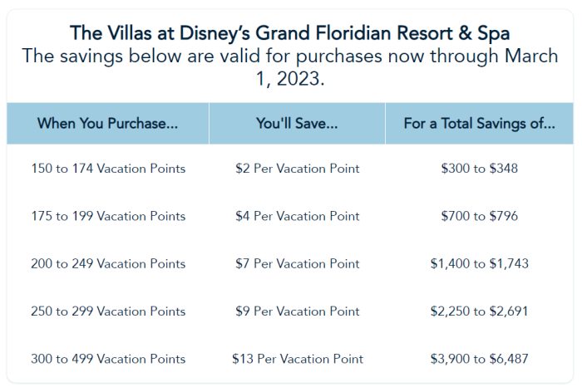Select the '175 to 199 Vacation Points' cell

pos(108,216)
